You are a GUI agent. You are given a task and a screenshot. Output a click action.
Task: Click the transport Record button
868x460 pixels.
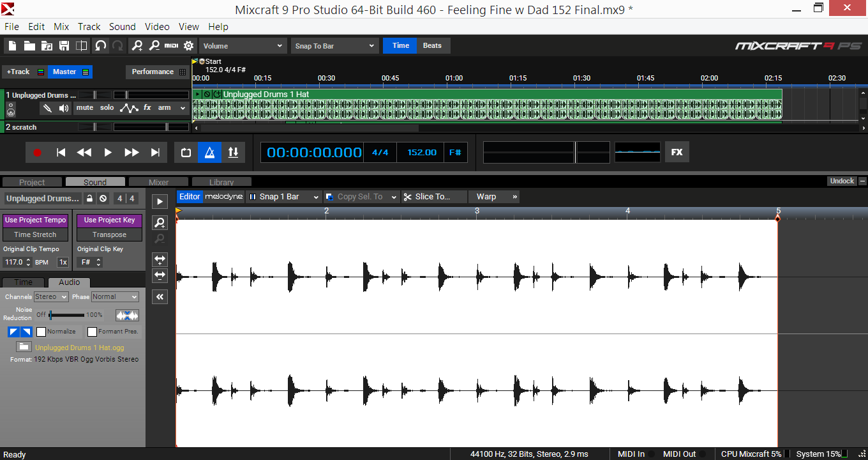click(x=37, y=152)
